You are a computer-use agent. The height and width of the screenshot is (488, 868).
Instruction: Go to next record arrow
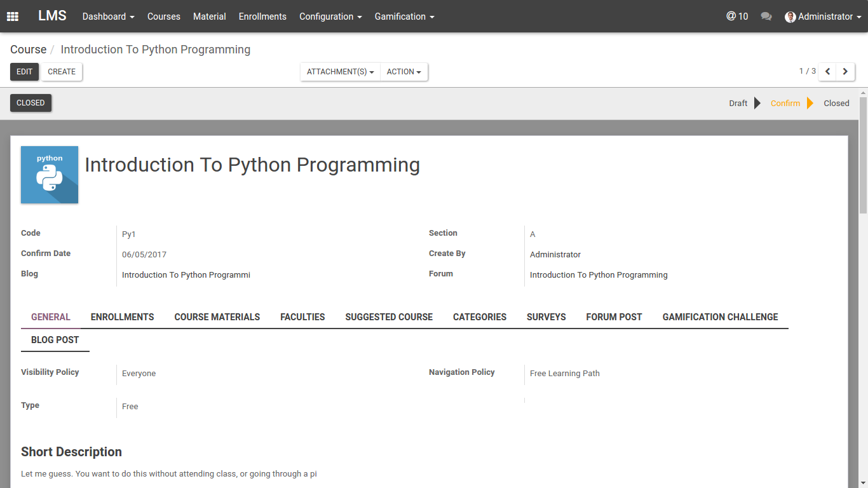(845, 72)
